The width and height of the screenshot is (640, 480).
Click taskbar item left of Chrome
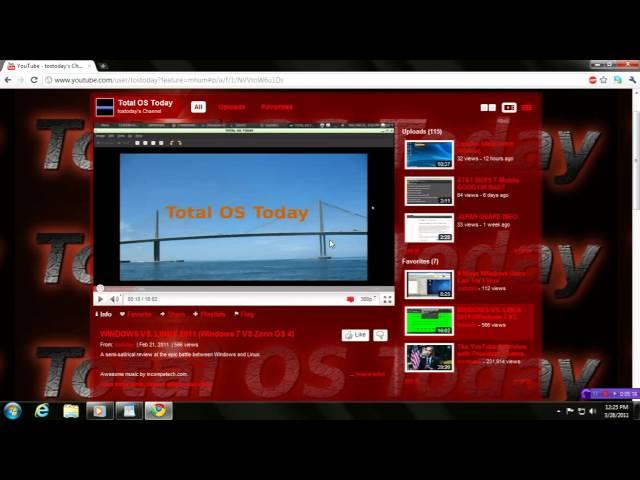click(129, 411)
